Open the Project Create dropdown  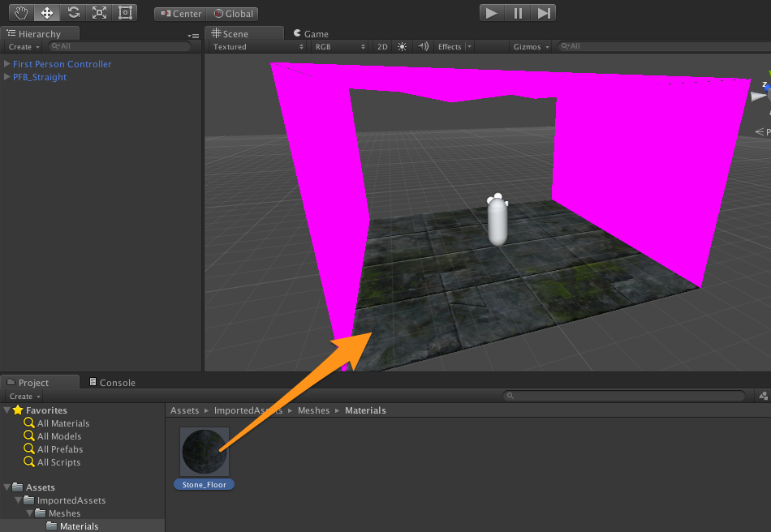24,396
